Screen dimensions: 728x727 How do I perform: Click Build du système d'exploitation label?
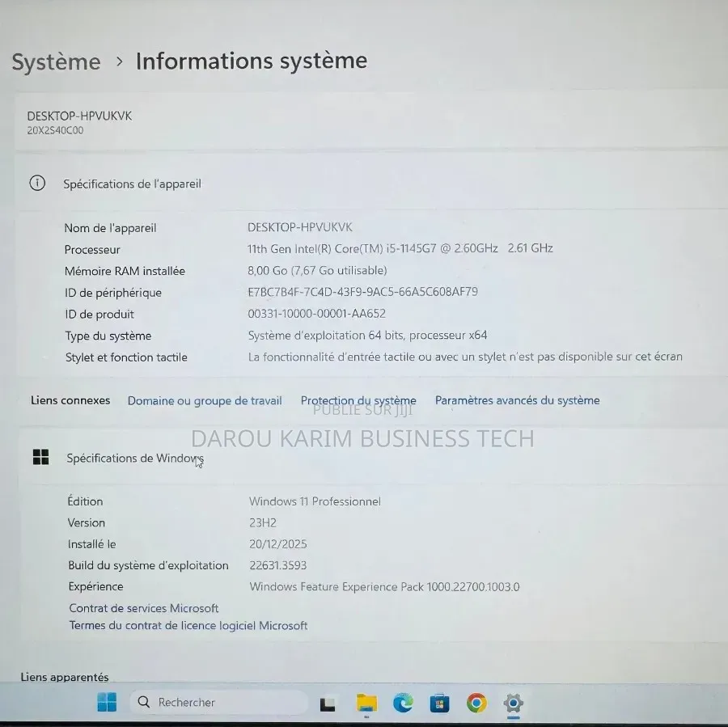tap(148, 565)
